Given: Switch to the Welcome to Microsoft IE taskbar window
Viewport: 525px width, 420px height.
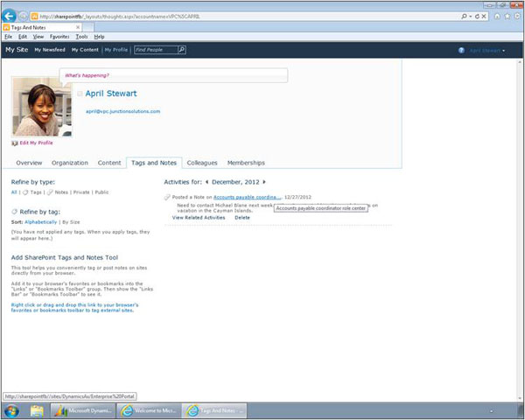Looking at the screenshot, I should pos(149,410).
